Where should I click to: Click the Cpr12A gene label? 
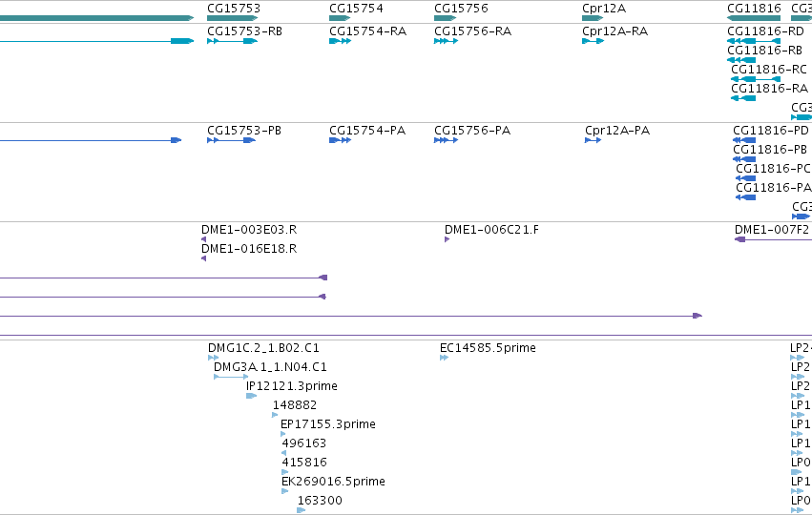[x=604, y=9]
